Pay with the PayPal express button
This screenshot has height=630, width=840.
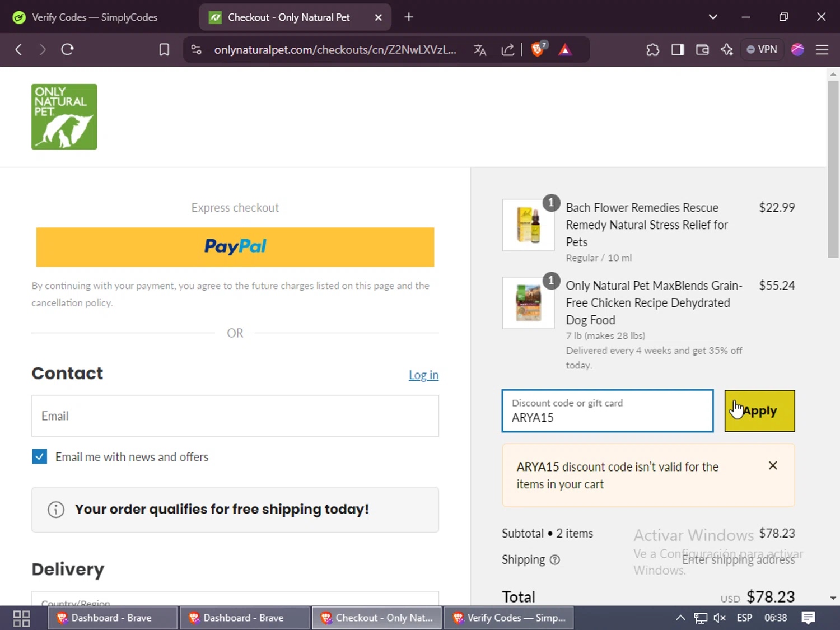[235, 247]
